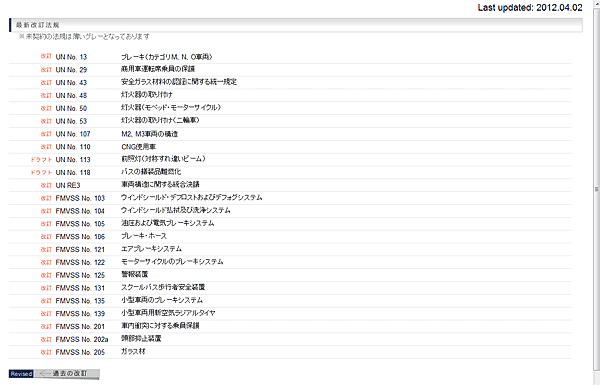Click the FMVSS No. 202a head restraint entry
The width and height of the screenshot is (600, 385).
pyautogui.click(x=290, y=339)
